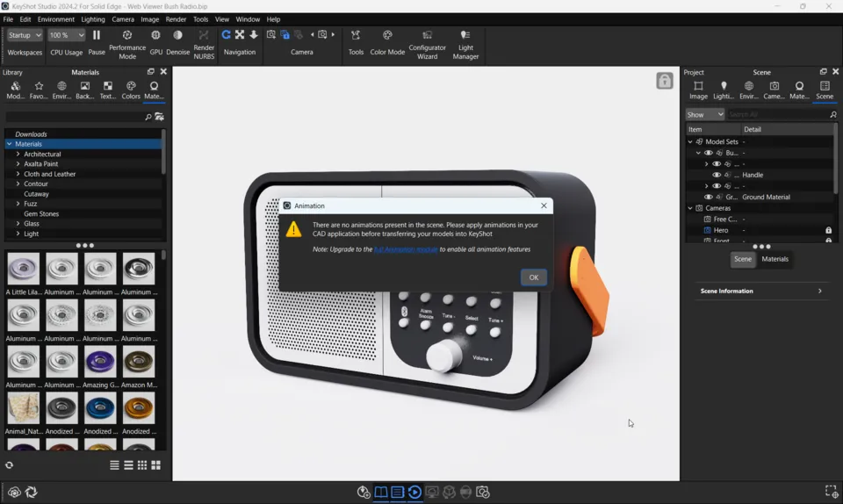Screen dimensions: 843x504
Task: Collapse the Cameras tree node
Action: point(690,208)
